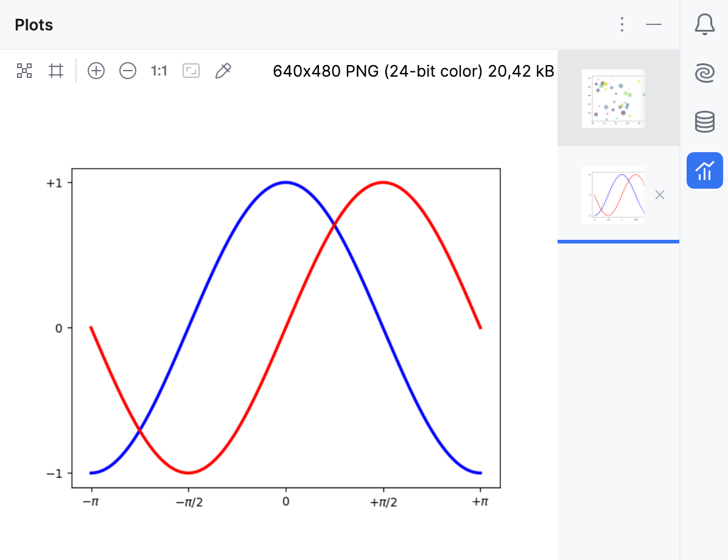Image resolution: width=728 pixels, height=560 pixels.
Task: Open the Plots options kebab menu
Action: pos(621,24)
